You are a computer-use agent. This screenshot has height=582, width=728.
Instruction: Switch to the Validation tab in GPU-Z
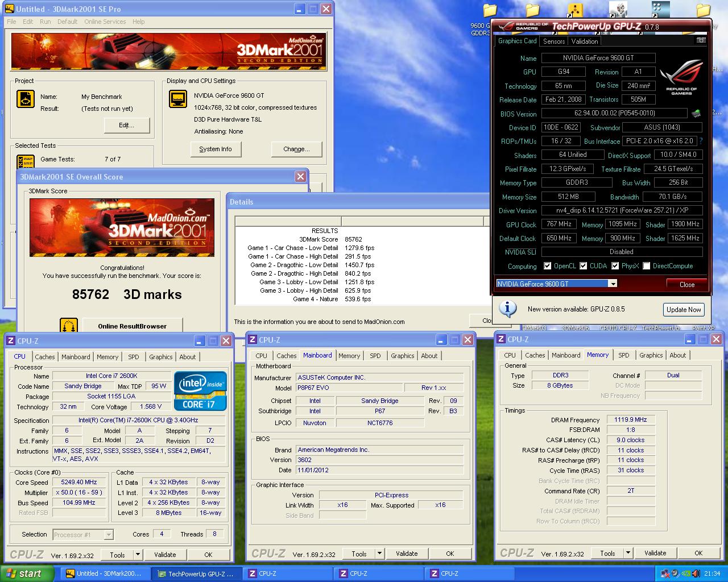(x=585, y=41)
